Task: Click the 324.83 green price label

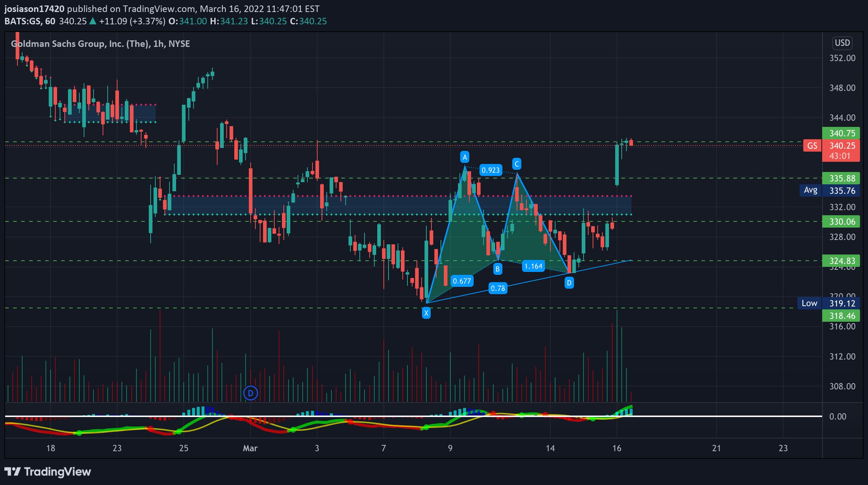Action: click(841, 261)
